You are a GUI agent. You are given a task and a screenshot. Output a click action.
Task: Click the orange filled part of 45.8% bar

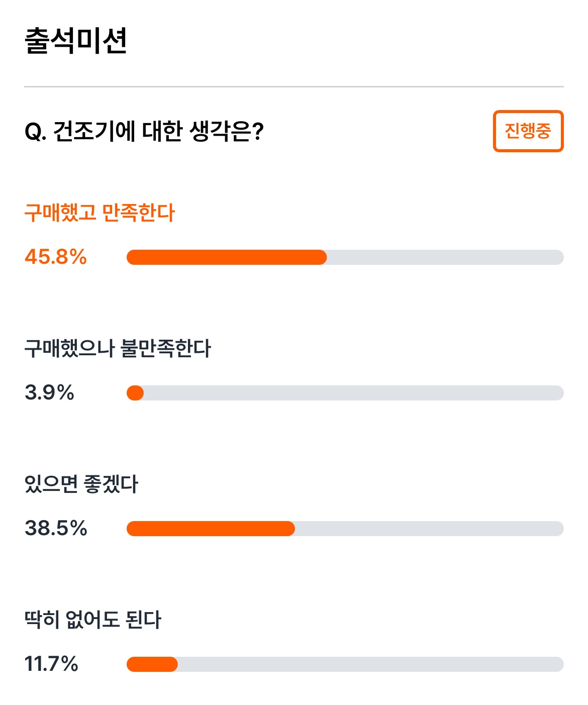(227, 257)
